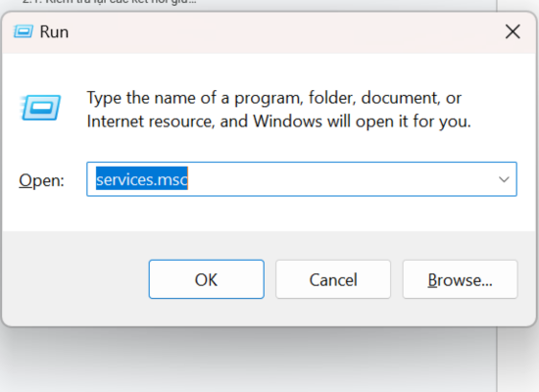539x392 pixels.
Task: Click white dialog body below the Open field
Action: tap(269, 214)
